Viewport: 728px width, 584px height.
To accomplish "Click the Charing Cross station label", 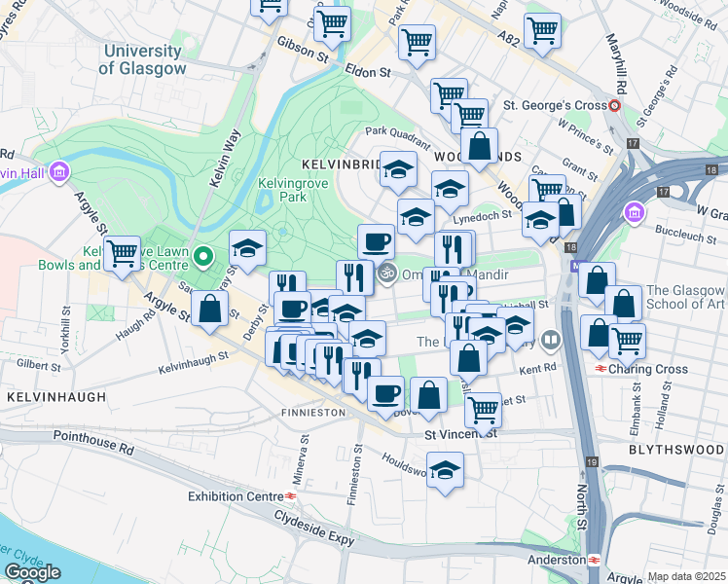I will pyautogui.click(x=648, y=369).
